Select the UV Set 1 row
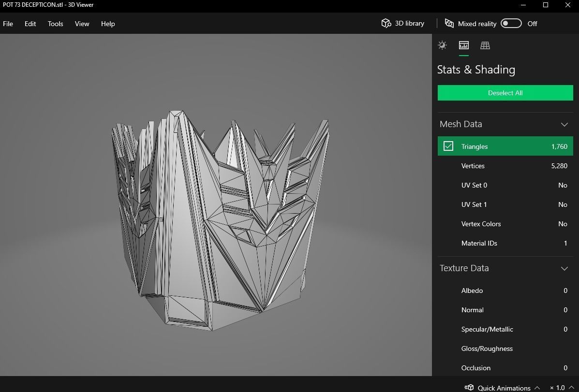This screenshot has width=579, height=392. tap(505, 204)
